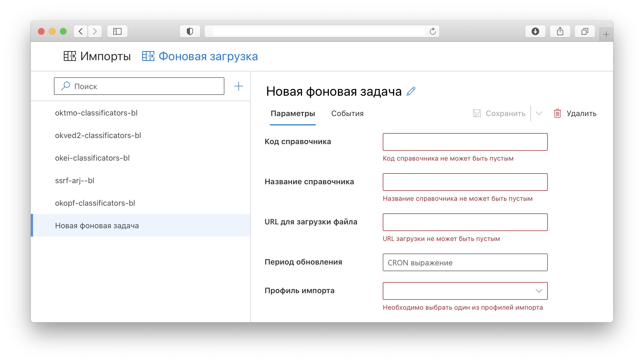This screenshot has height=363, width=644.
Task: Open the Импорты section
Action: point(97,56)
